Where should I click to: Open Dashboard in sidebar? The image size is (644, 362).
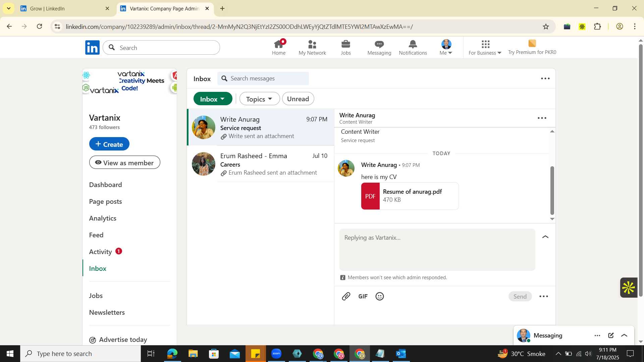106,185
